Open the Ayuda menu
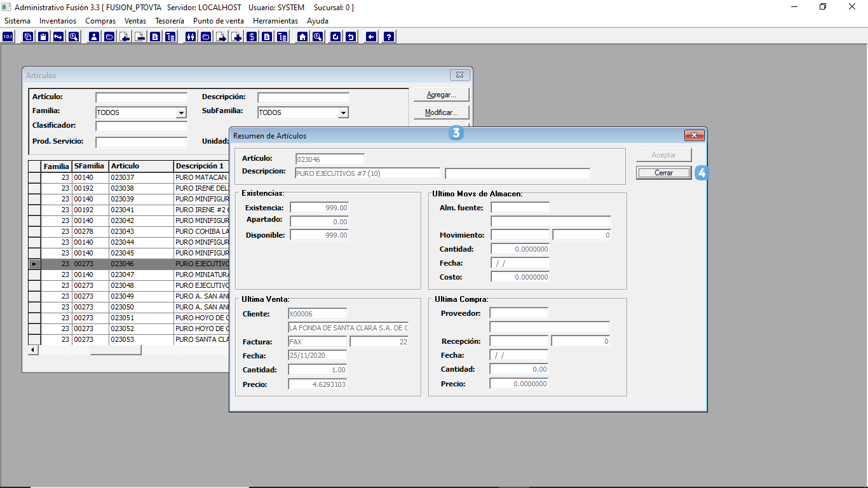Image resolution: width=868 pixels, height=488 pixels. 318,21
